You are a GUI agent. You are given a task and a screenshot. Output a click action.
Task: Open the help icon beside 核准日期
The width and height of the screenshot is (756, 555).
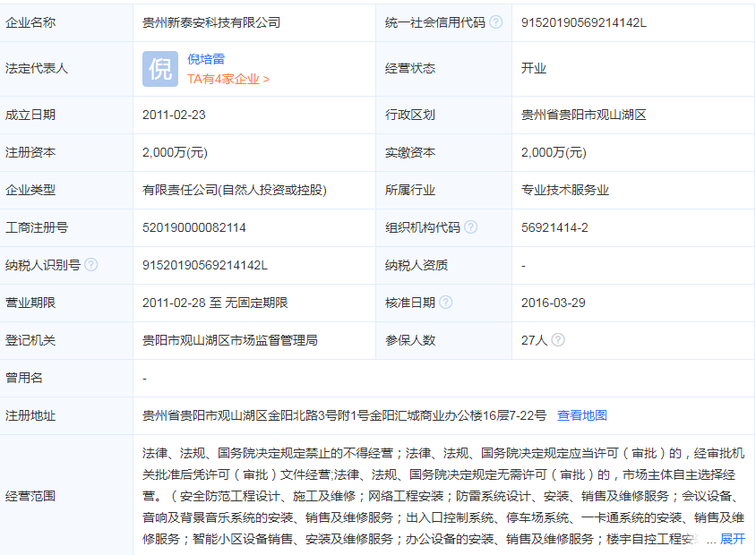[446, 302]
